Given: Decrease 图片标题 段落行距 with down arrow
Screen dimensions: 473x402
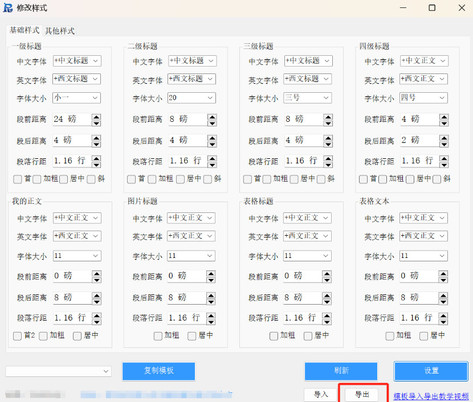Looking at the screenshot, I should pos(211,322).
